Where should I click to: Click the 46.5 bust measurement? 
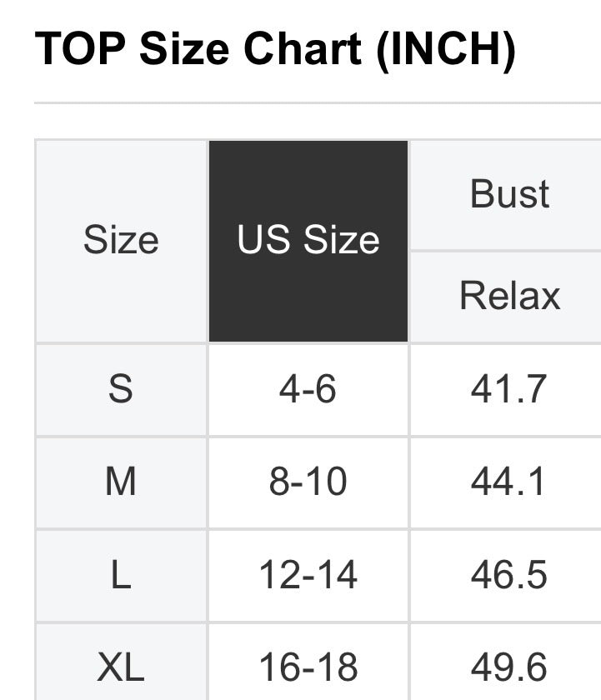508,575
